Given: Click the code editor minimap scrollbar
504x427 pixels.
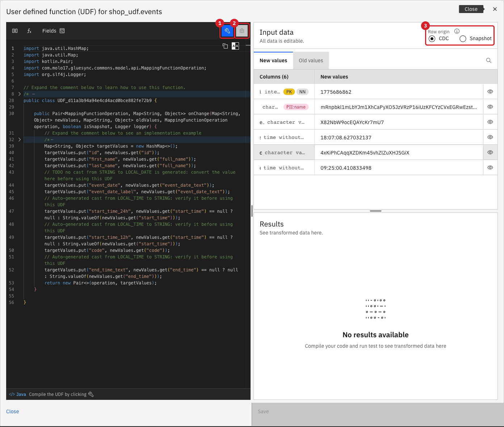Looking at the screenshot, I should (248, 213).
